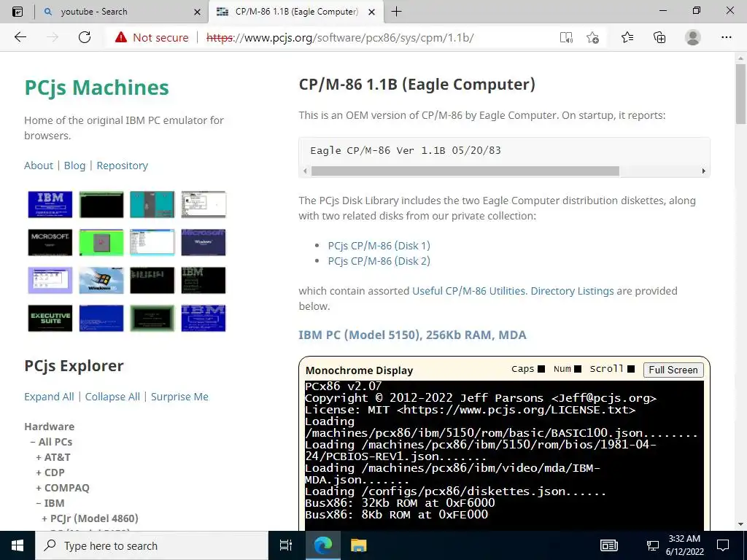Open the Windows 95 flag thumbnail
This screenshot has height=560, width=747.
(101, 280)
